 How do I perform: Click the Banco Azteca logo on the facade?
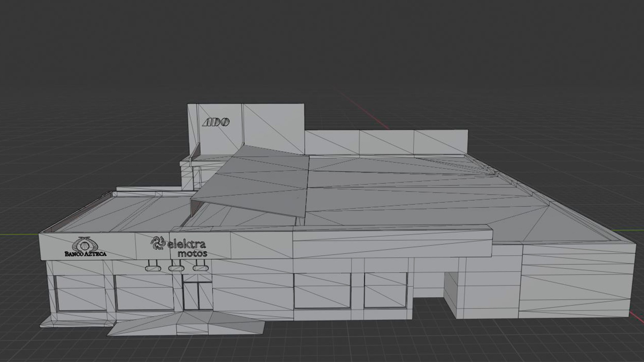(86, 247)
